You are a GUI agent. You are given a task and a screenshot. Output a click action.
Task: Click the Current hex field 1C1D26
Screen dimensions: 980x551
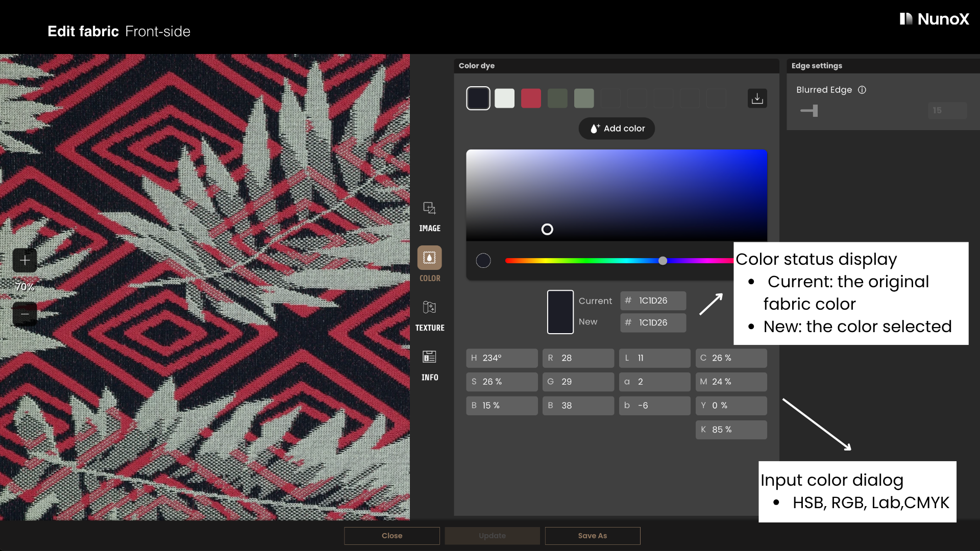(653, 301)
